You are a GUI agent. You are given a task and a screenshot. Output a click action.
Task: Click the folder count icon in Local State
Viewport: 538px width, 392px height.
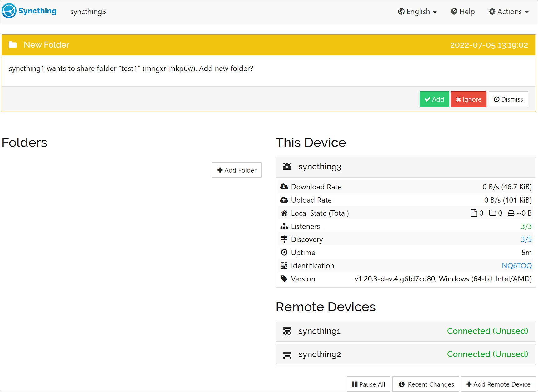(x=492, y=213)
